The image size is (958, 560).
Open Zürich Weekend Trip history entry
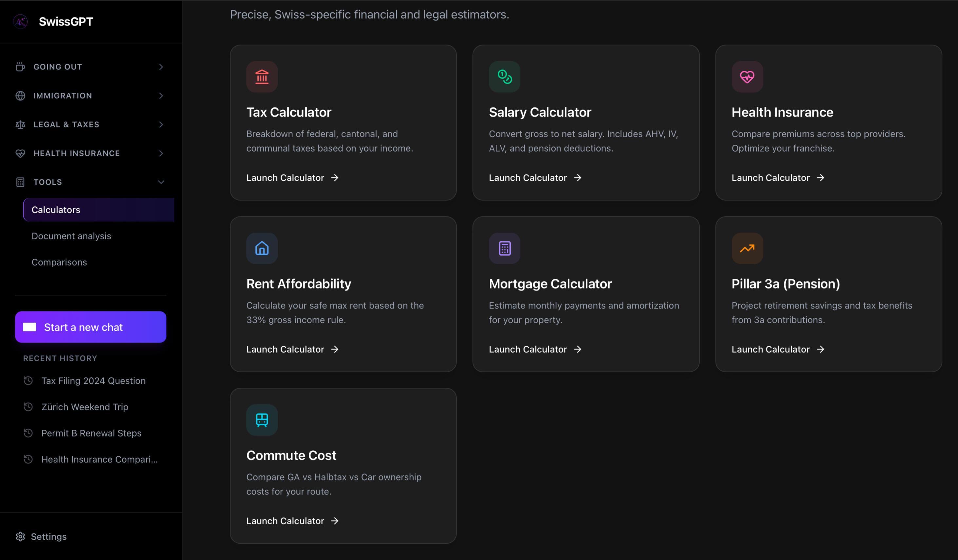tap(85, 407)
